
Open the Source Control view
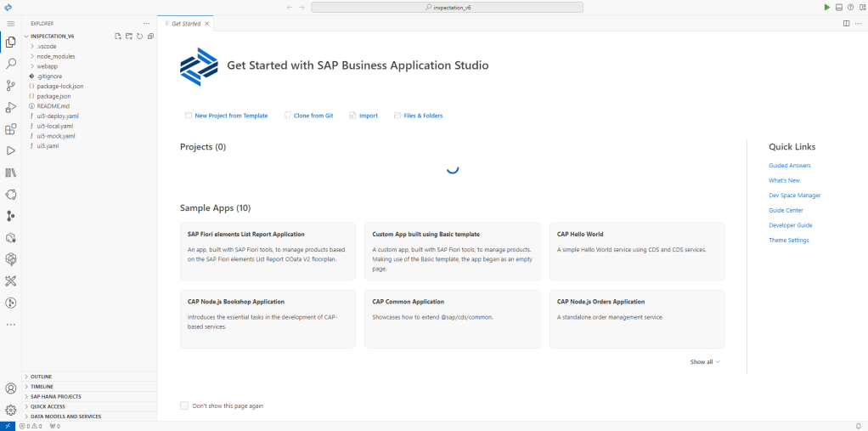click(11, 86)
